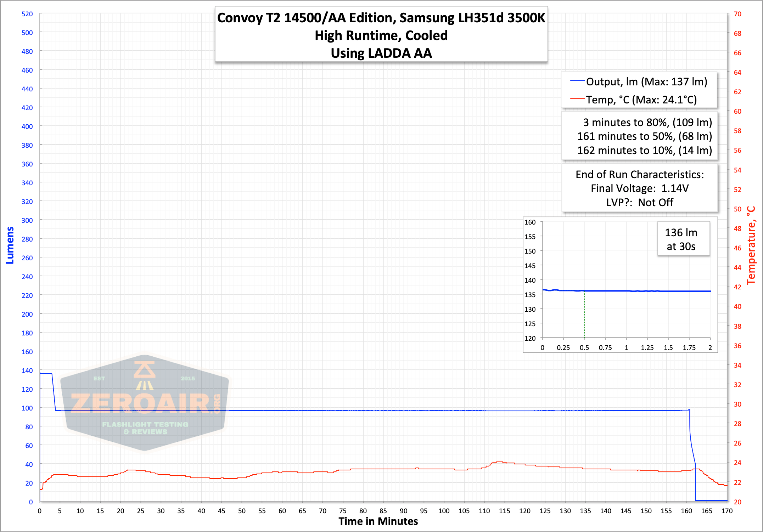Image resolution: width=763 pixels, height=532 pixels.
Task: Click the 0.5 label on inset time axis
Action: click(x=584, y=347)
